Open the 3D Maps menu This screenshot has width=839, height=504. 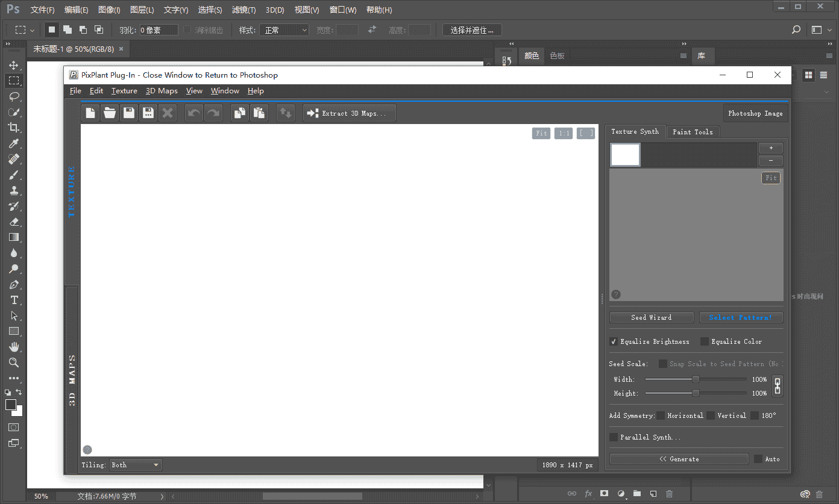coord(162,91)
